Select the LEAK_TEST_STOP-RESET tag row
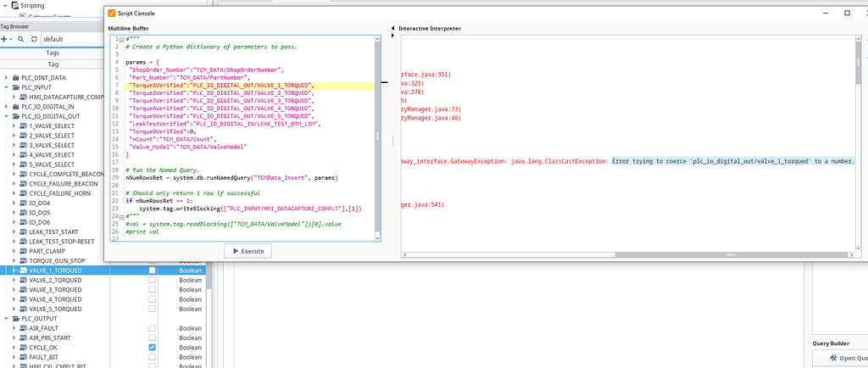This screenshot has height=368, width=868. pos(53,242)
